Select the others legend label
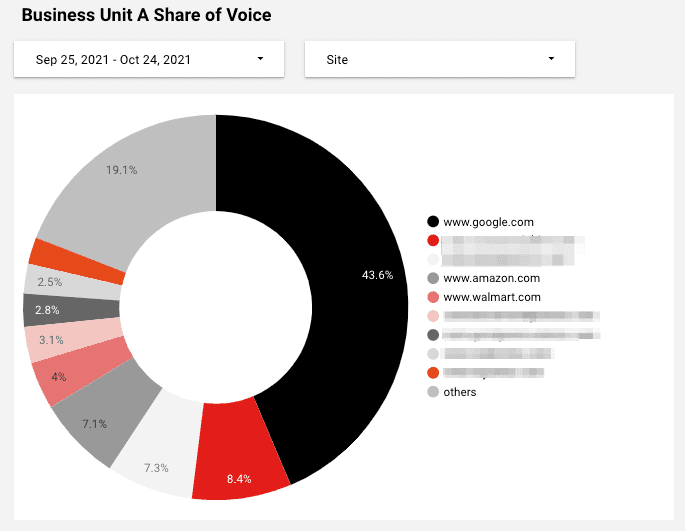The image size is (685, 531). pyautogui.click(x=460, y=392)
